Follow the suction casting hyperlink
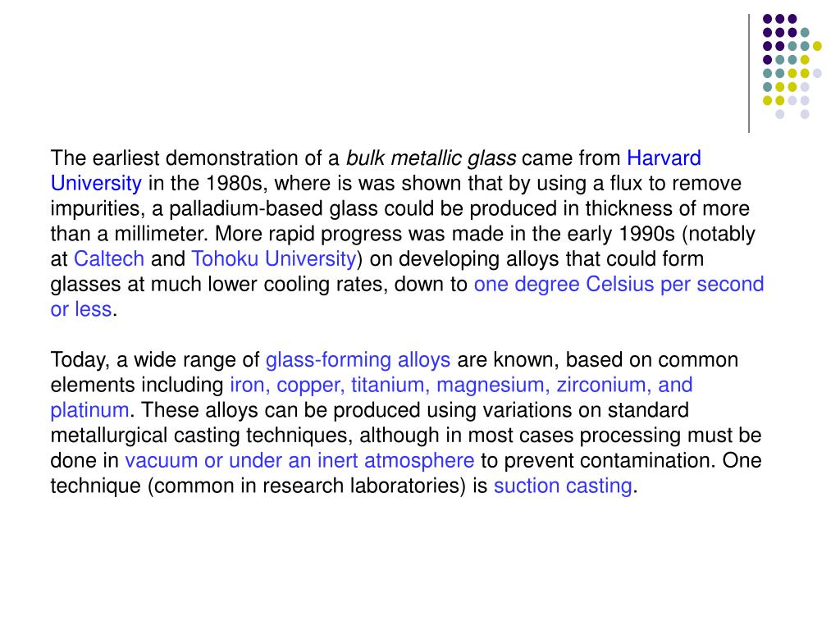 [563, 486]
